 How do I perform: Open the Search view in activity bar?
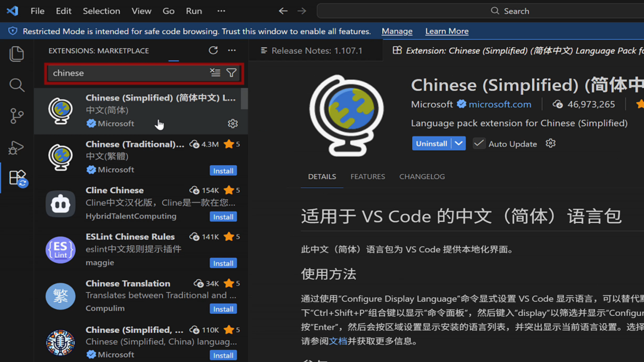tap(17, 85)
